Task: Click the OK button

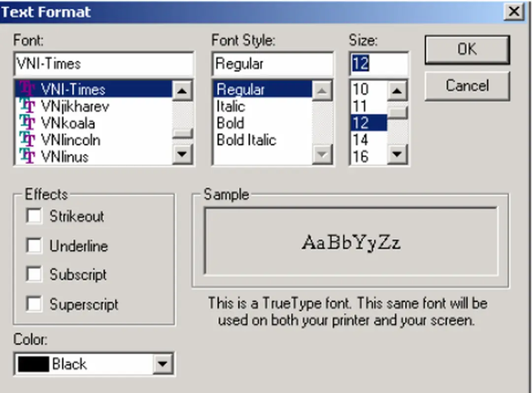Action: coord(466,49)
